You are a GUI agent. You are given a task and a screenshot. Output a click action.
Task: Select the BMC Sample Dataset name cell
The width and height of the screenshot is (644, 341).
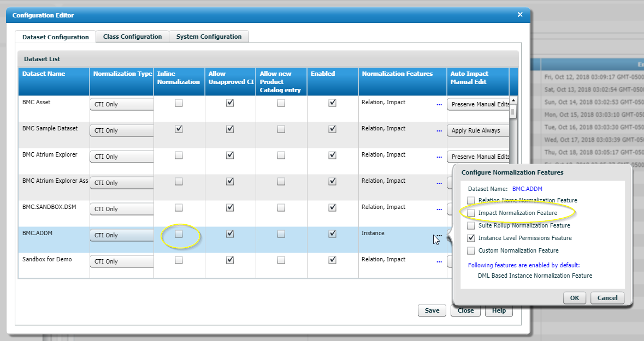click(x=50, y=128)
